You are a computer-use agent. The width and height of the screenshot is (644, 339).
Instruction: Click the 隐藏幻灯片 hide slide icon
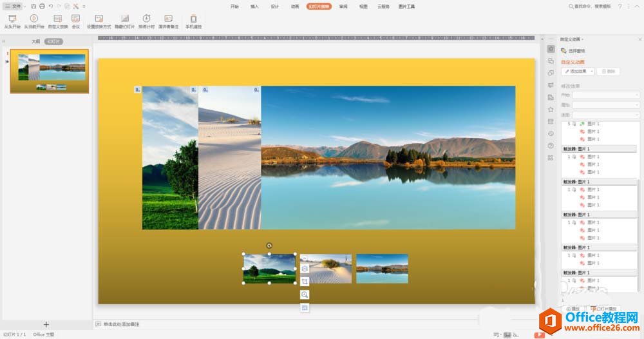coord(125,19)
